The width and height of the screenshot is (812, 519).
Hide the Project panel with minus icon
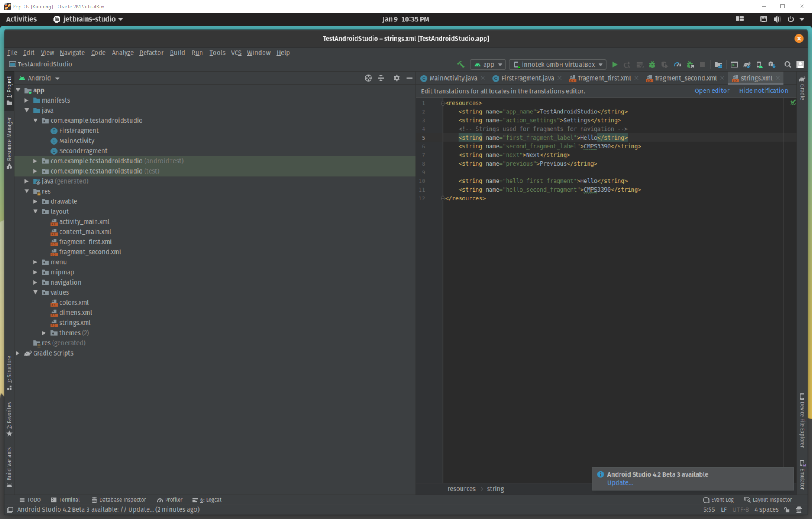point(409,78)
